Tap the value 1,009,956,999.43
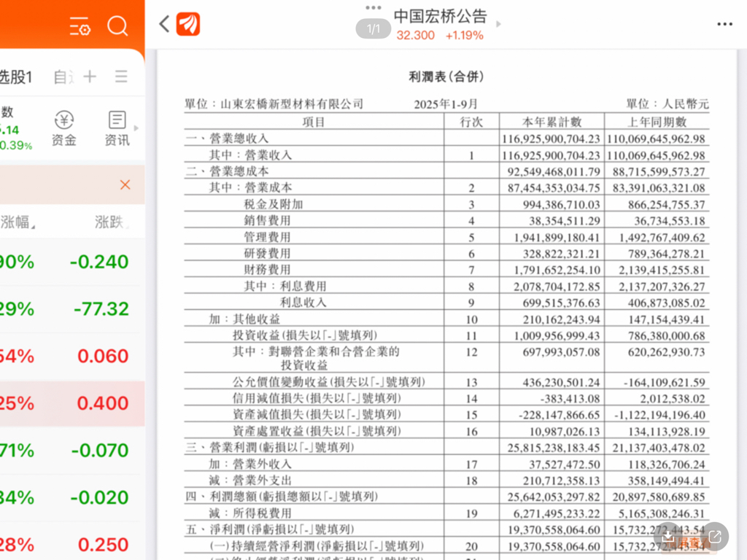The image size is (747, 560). 557,335
